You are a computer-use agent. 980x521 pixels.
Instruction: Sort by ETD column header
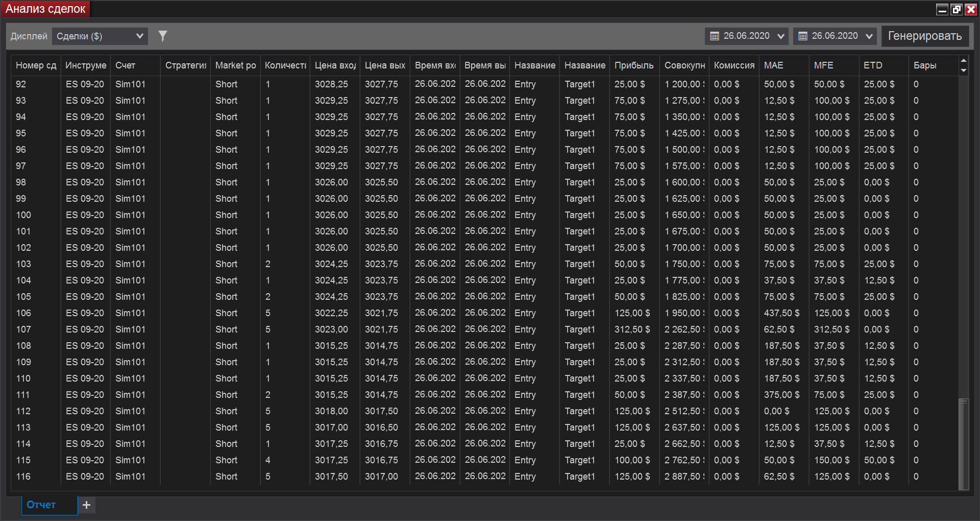(884, 65)
